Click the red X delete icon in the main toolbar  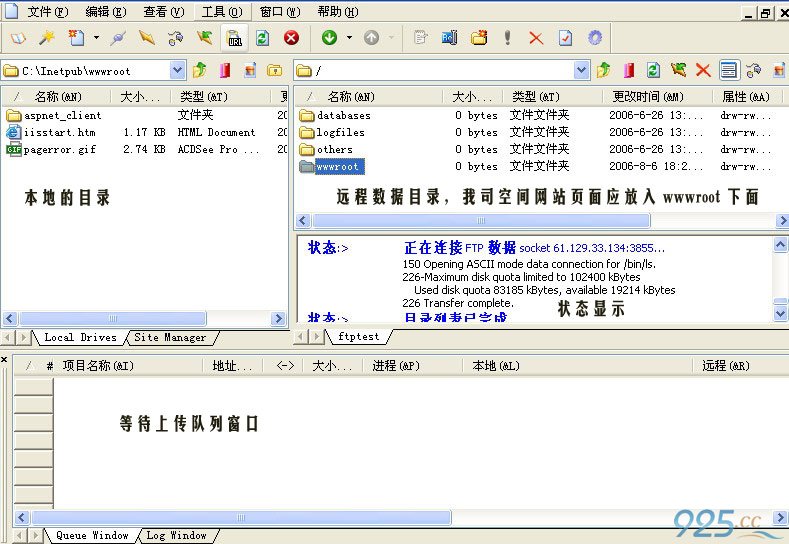click(x=536, y=38)
